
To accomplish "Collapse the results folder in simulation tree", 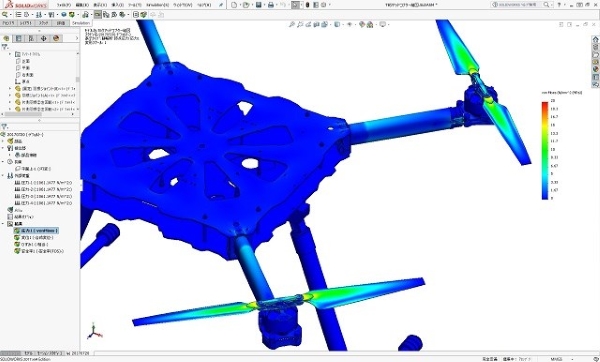I will coord(3,224).
